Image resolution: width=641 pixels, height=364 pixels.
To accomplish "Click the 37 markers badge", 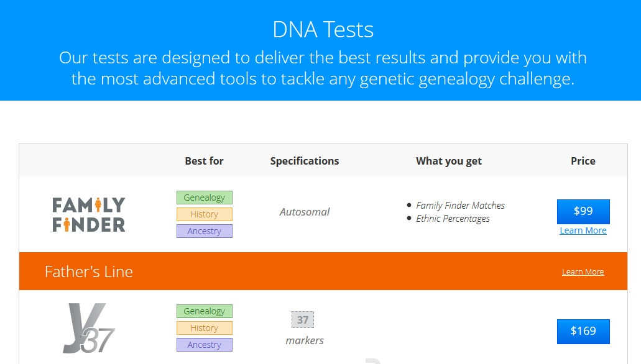I will pyautogui.click(x=303, y=320).
